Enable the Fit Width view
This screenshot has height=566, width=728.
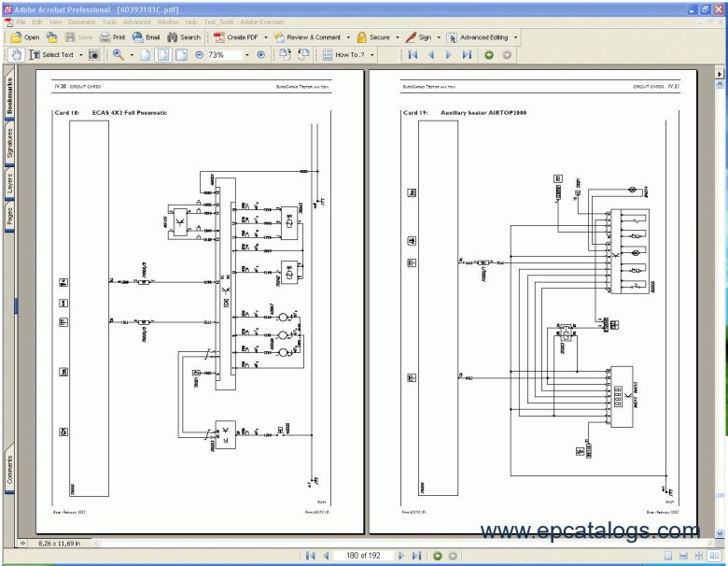pos(181,54)
